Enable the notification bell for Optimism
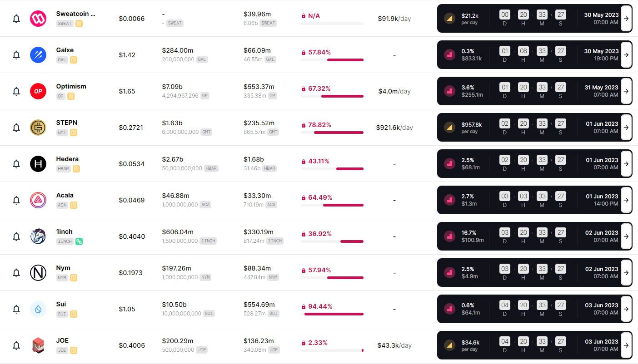The width and height of the screenshot is (638, 364). tap(16, 92)
